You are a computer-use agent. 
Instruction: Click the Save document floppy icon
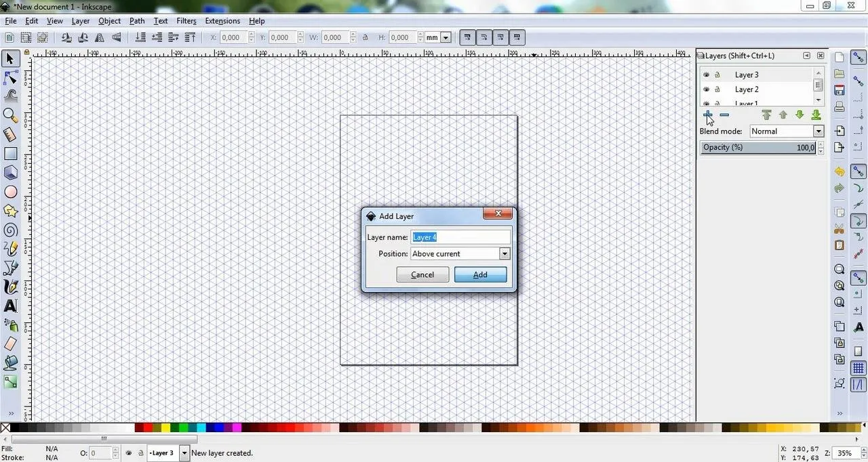click(x=840, y=90)
